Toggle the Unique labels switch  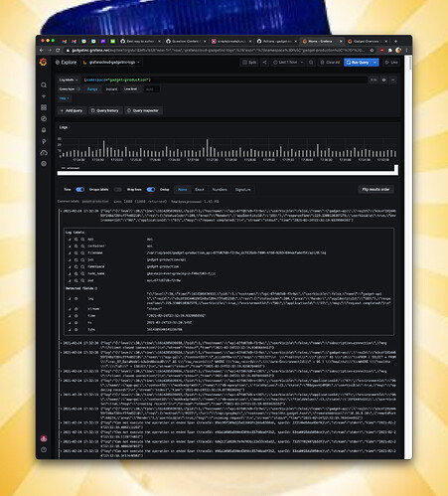point(118,190)
